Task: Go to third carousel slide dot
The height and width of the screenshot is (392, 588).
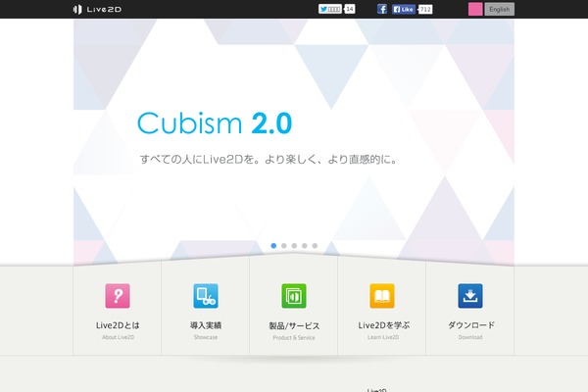Action: (x=294, y=246)
